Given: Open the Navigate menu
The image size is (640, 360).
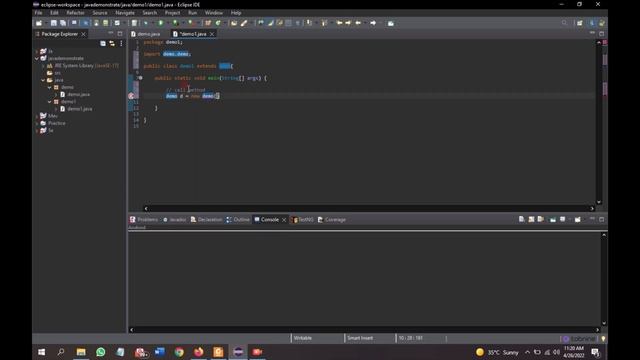Looking at the screenshot, I should (x=125, y=13).
